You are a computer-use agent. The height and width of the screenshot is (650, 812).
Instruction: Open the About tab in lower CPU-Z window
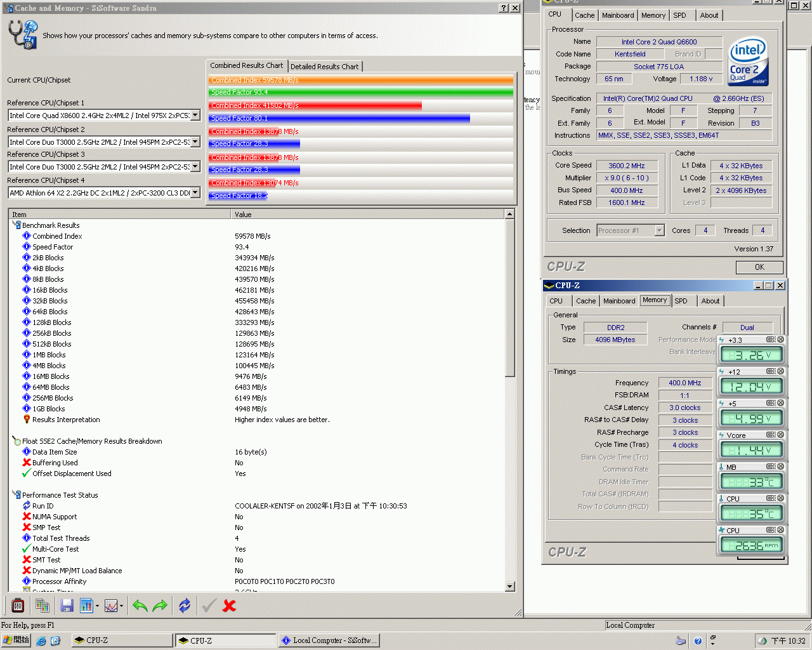tap(710, 301)
